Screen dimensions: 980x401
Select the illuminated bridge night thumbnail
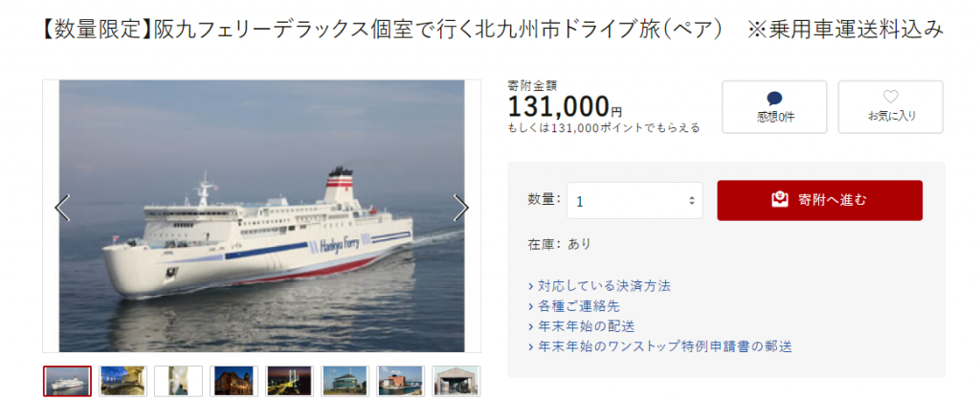pyautogui.click(x=289, y=381)
